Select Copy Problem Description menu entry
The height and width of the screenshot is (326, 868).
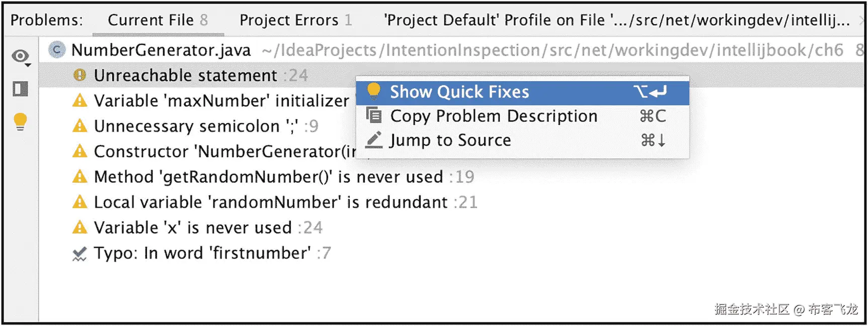(494, 116)
